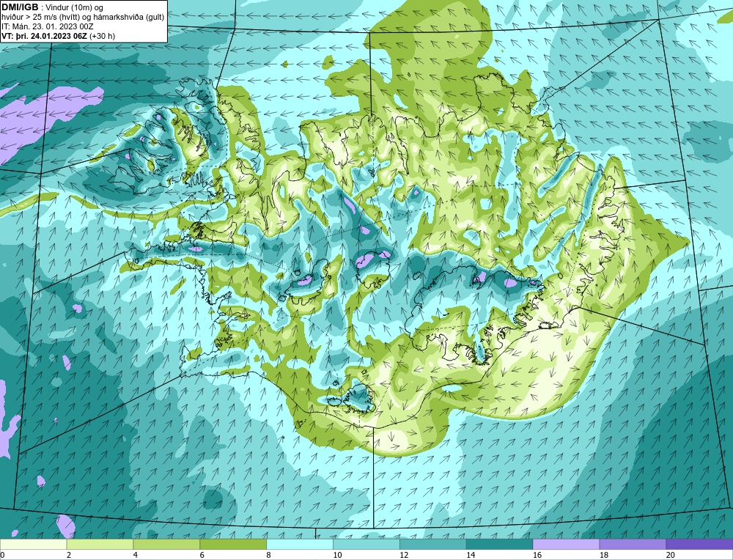733x560 pixels.
Task: Select the light cyan 8–10 m/s legend swatch
Action: point(300,545)
